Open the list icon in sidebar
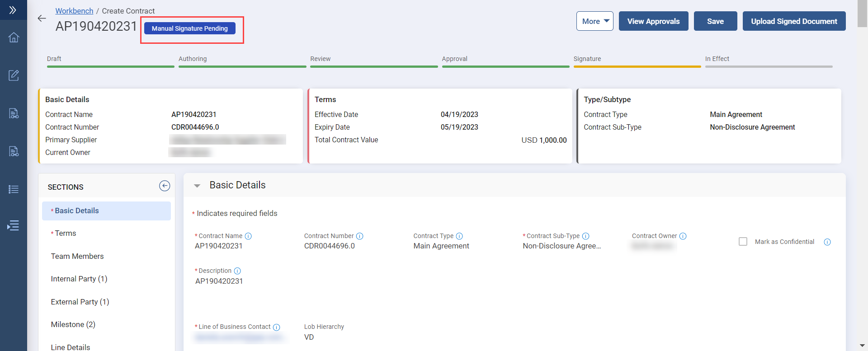The image size is (868, 351). tap(14, 189)
